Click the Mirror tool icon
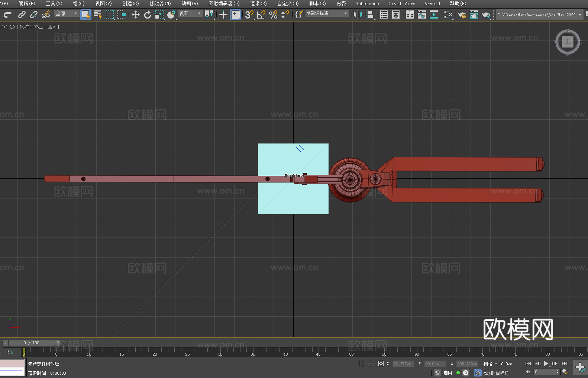 (x=358, y=14)
